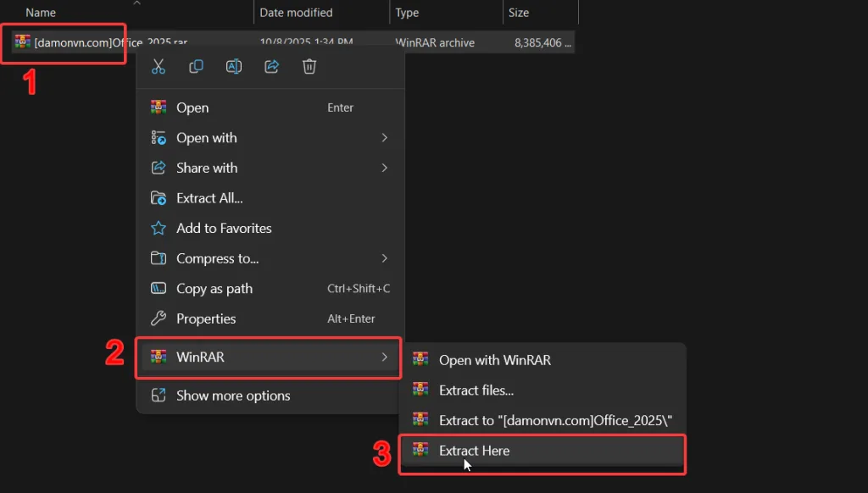Screen dimensions: 868x493
Task: Click Show more options
Action: [233, 396]
